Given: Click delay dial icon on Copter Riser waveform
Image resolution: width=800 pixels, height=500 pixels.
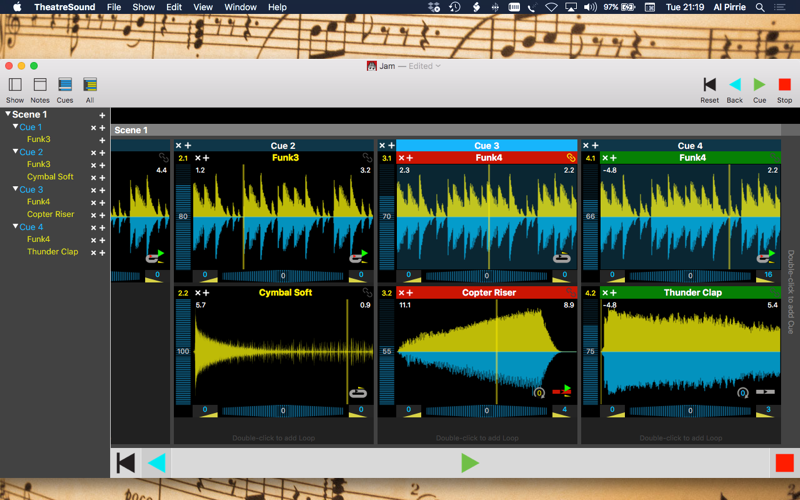Looking at the screenshot, I should coord(539,393).
